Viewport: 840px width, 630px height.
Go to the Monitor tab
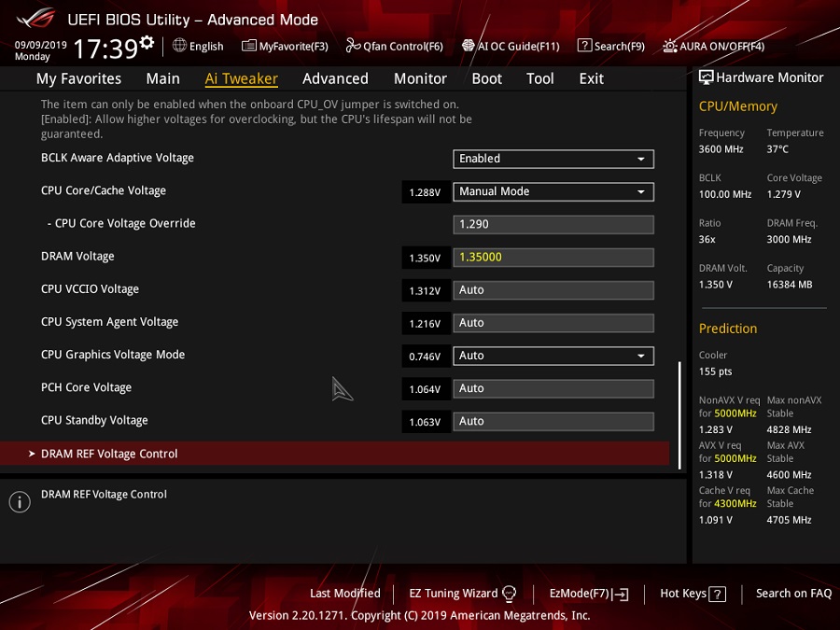pyautogui.click(x=421, y=78)
